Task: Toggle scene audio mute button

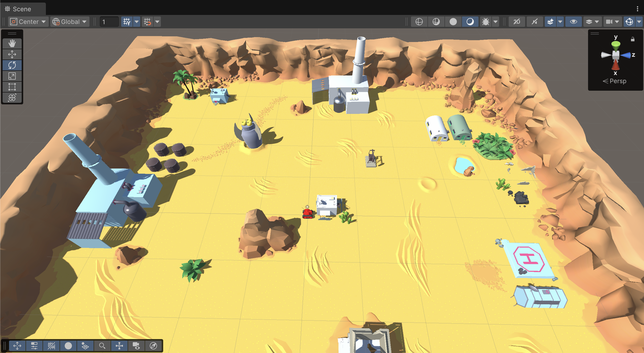Action: tap(534, 22)
